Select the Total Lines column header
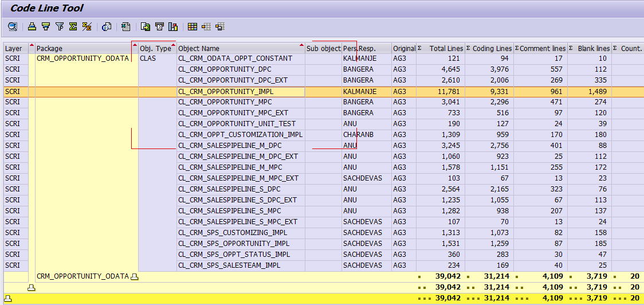The image size is (644, 305). (x=441, y=49)
